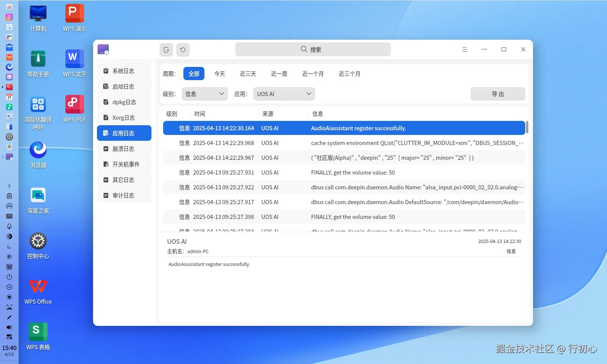The width and height of the screenshot is (607, 364).
Task: Open the file manager icon in dock
Action: pos(9,47)
